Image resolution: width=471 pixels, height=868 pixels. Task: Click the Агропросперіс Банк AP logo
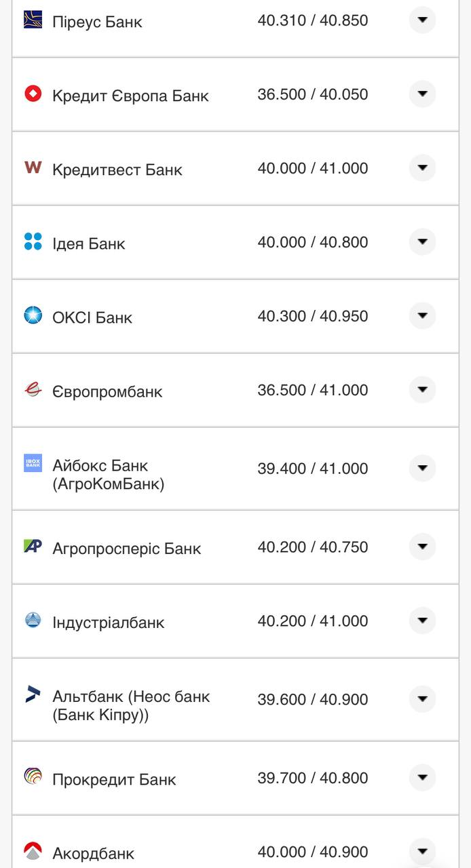click(x=33, y=546)
